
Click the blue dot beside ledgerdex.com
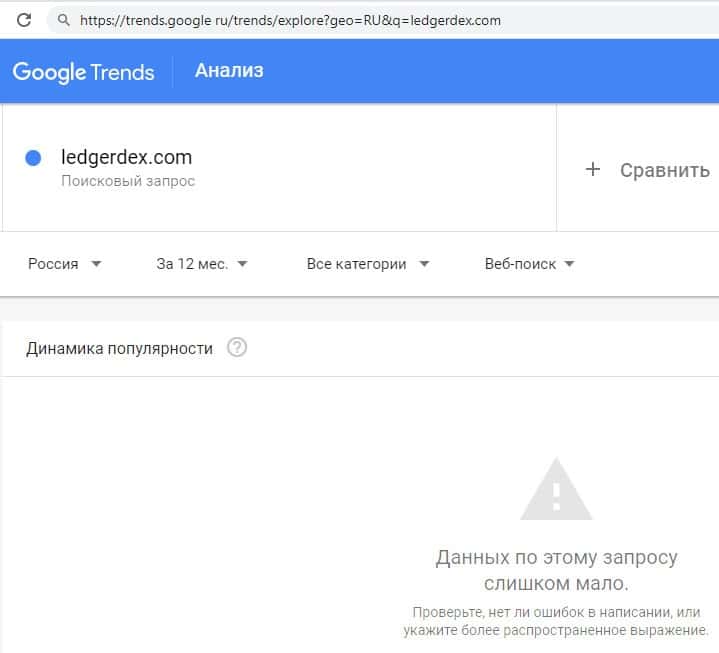[33, 157]
